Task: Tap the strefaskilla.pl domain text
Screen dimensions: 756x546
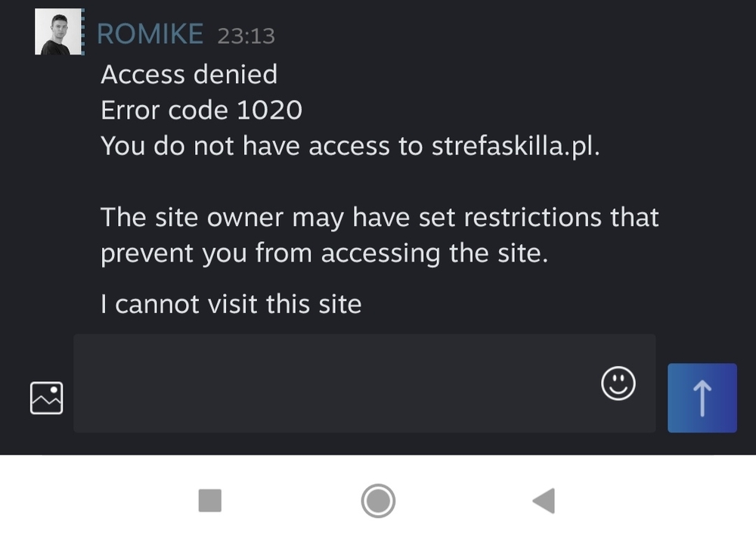Action: [516, 146]
